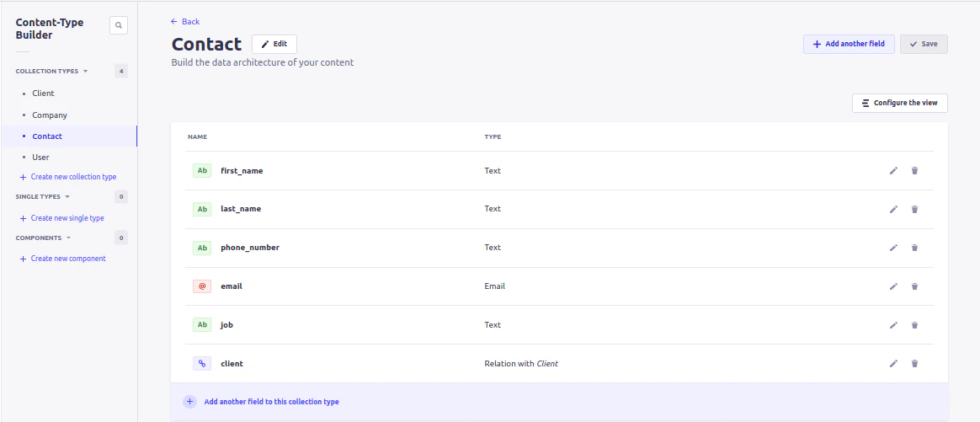Delete the last_name field via trash icon

[x=914, y=209]
